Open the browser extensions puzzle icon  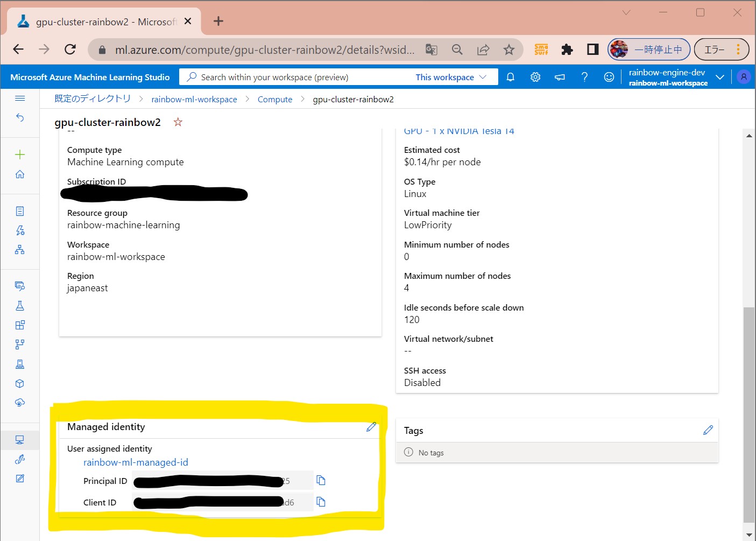click(567, 50)
